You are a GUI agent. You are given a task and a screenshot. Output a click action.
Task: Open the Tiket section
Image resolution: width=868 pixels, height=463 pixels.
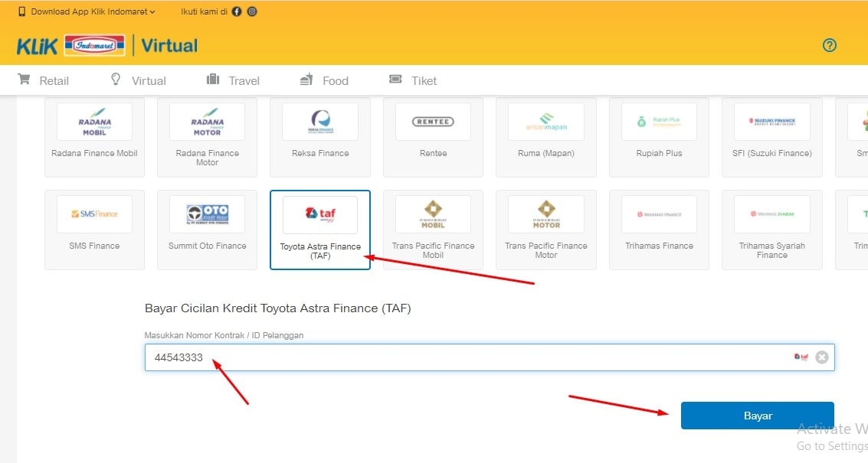pos(412,80)
